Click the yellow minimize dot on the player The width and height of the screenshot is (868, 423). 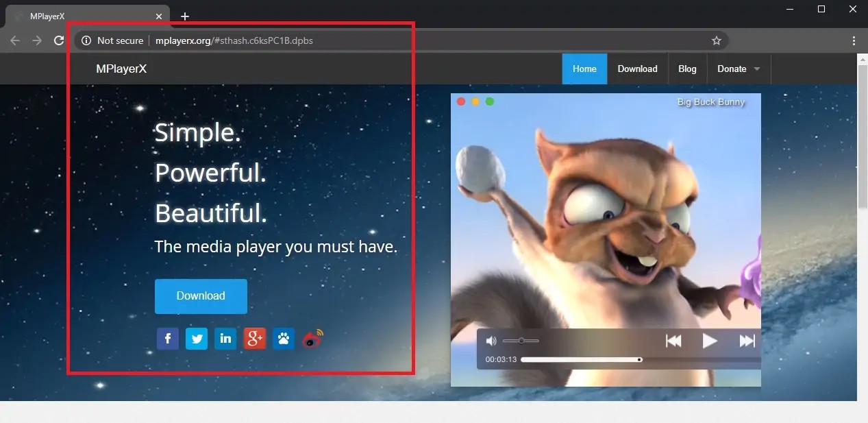click(475, 101)
